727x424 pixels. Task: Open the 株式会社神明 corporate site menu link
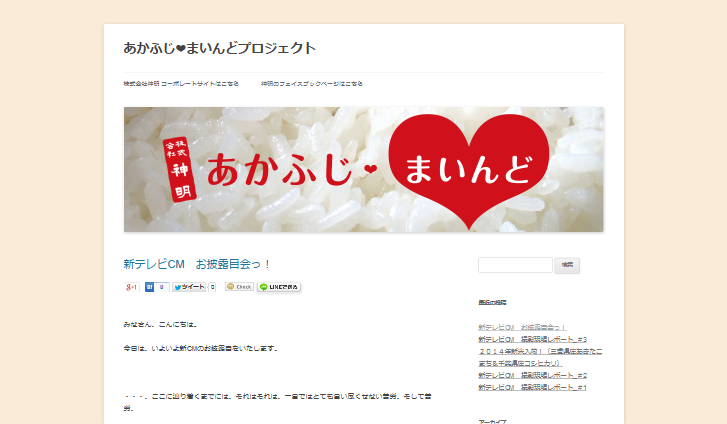tap(181, 84)
